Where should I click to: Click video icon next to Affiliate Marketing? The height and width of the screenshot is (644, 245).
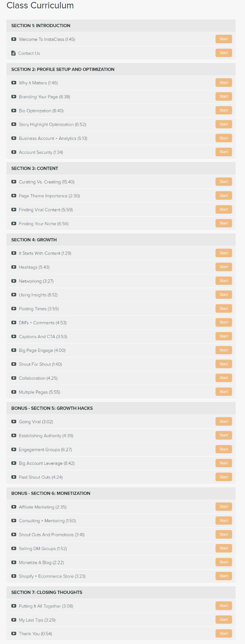(x=14, y=507)
